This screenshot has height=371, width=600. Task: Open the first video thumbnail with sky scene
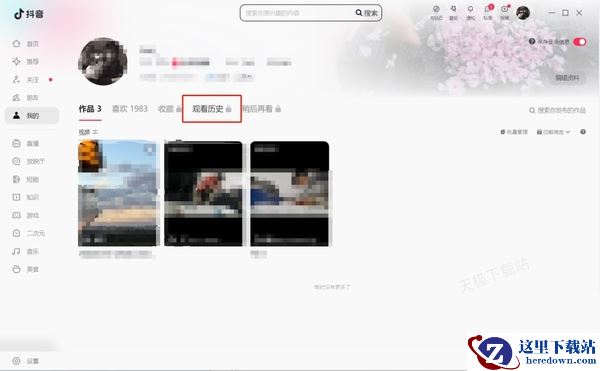click(117, 193)
